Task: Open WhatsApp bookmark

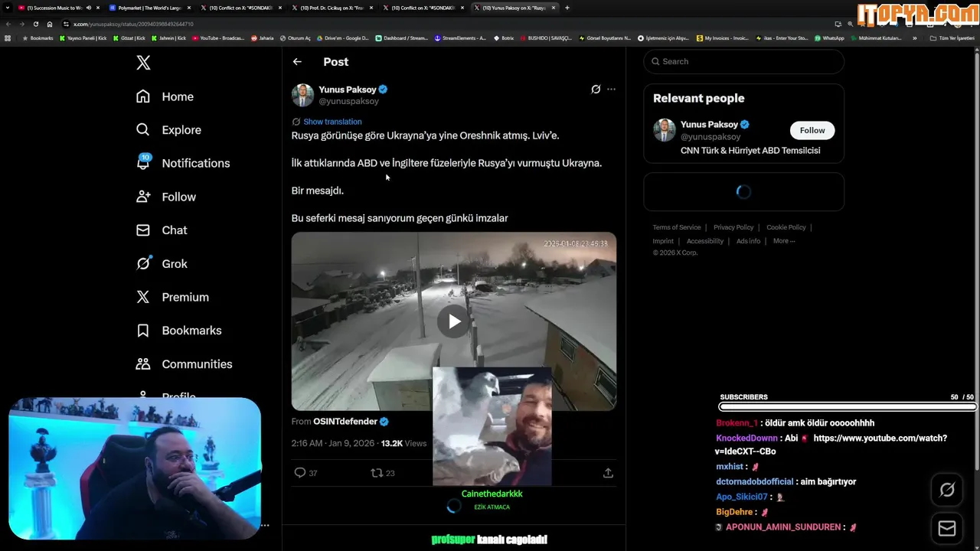Action: (829, 38)
